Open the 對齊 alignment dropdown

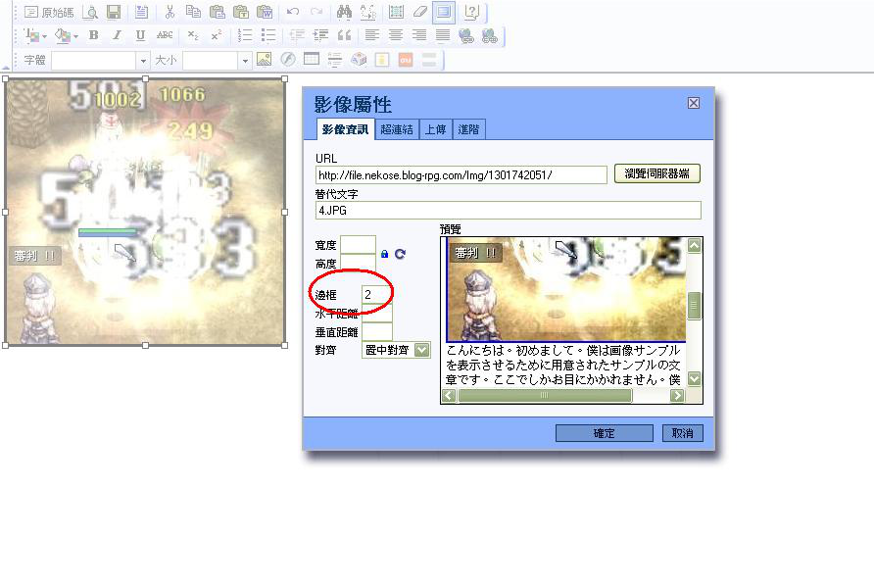396,350
